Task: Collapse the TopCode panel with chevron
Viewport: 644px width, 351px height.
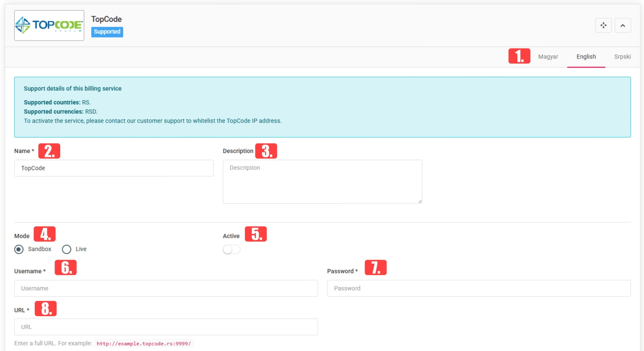Action: (623, 25)
